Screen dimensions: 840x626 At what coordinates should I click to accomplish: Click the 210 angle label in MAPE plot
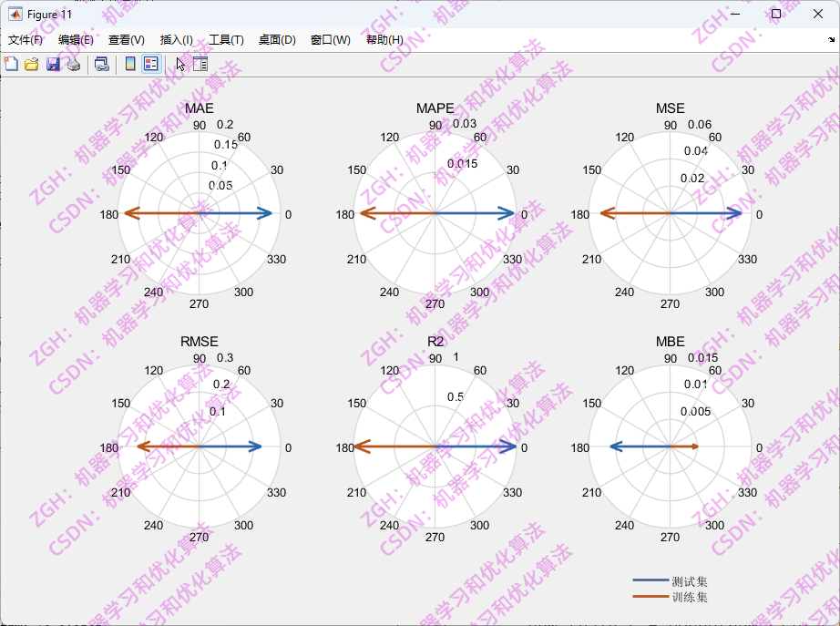click(x=356, y=260)
